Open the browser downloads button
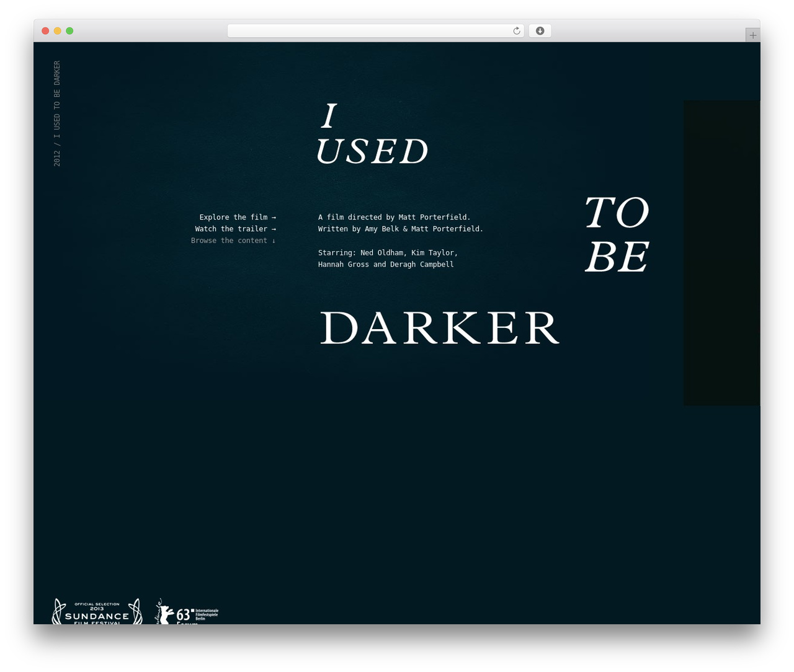Screen dimensions: 794x672 click(x=540, y=31)
